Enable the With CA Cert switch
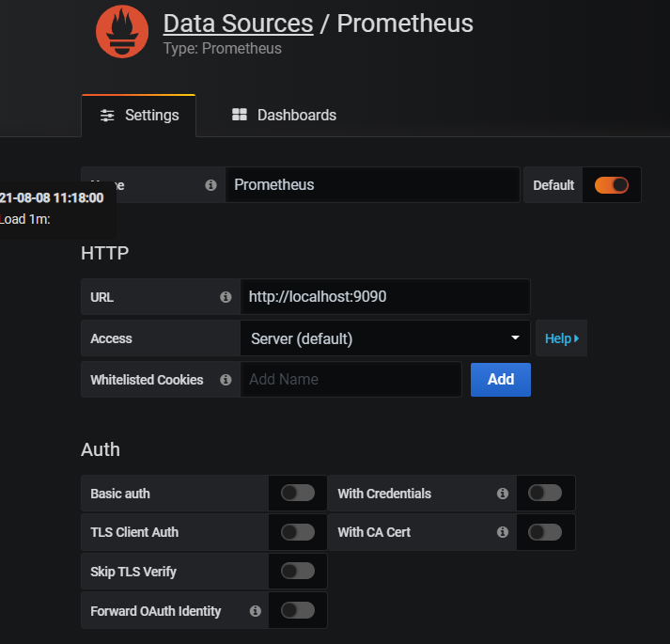Screen dimensions: 670x644 (545, 532)
